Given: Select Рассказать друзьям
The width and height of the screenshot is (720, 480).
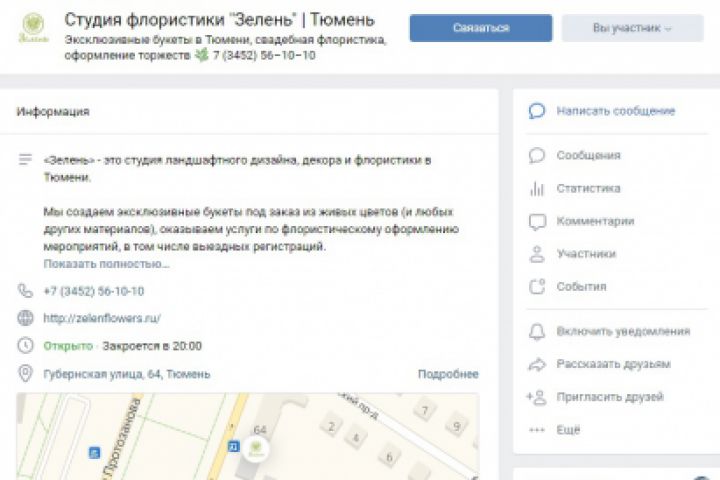Looking at the screenshot, I should (x=613, y=364).
